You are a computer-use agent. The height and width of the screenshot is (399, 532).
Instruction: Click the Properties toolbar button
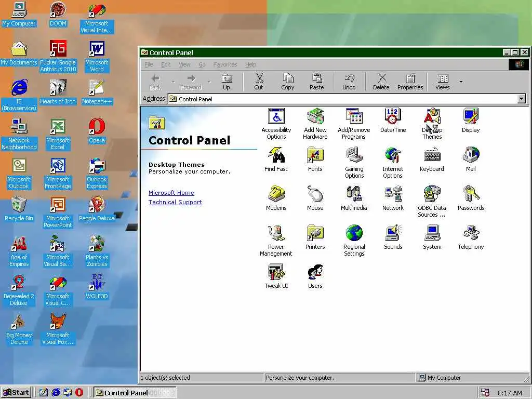(x=410, y=82)
